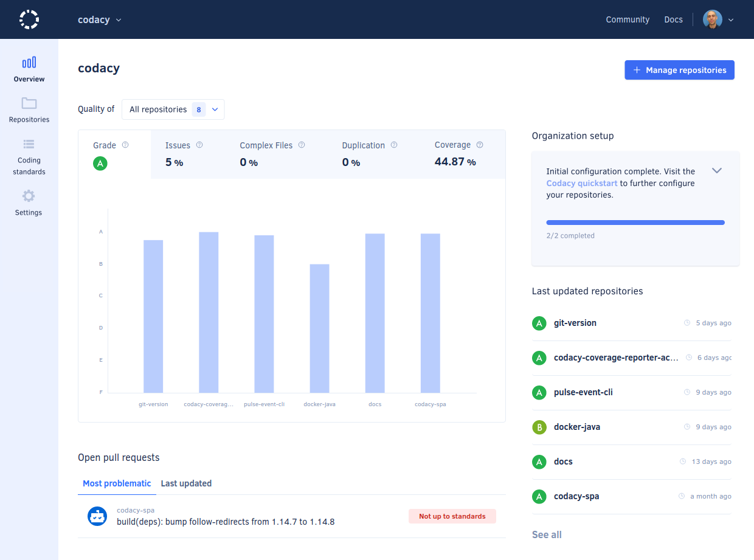Image resolution: width=754 pixels, height=560 pixels.
Task: Open the Community link
Action: (628, 19)
